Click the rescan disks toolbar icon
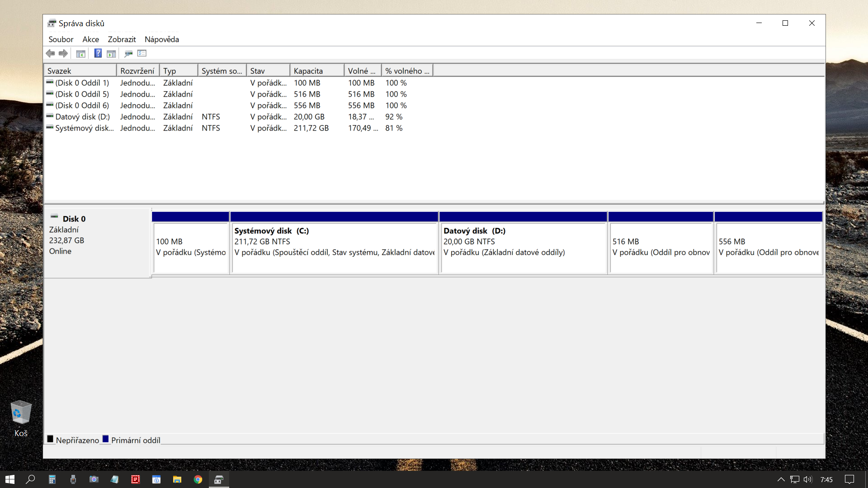This screenshot has height=488, width=868. [x=128, y=53]
